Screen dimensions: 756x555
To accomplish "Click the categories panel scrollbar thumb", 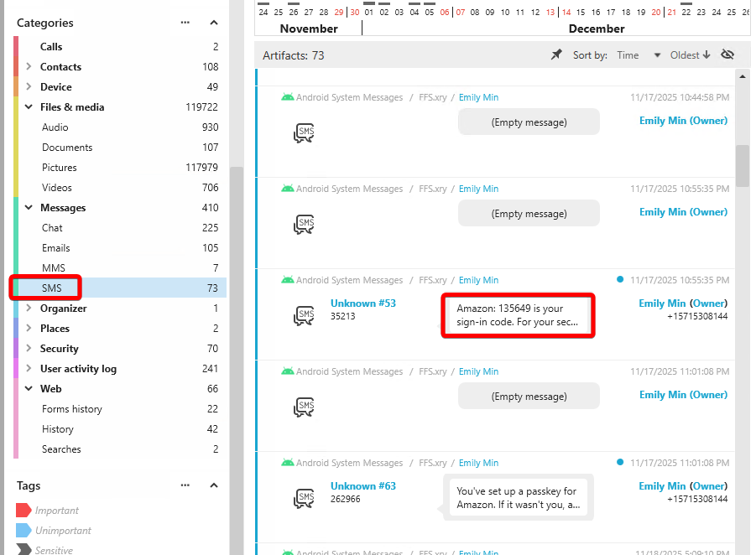I will (237, 360).
